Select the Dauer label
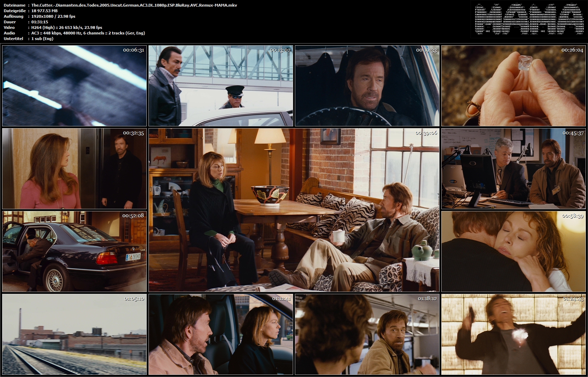 tap(9, 22)
